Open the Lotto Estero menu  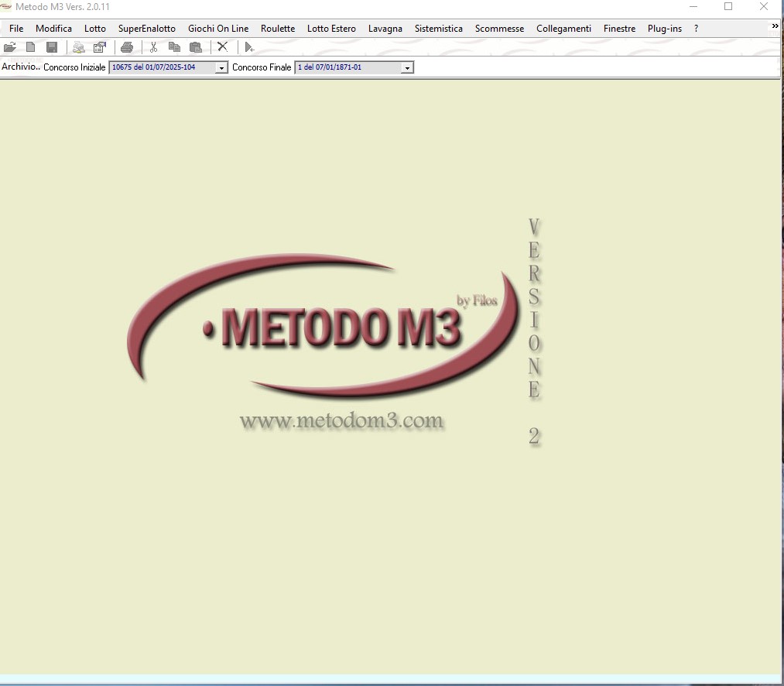331,29
